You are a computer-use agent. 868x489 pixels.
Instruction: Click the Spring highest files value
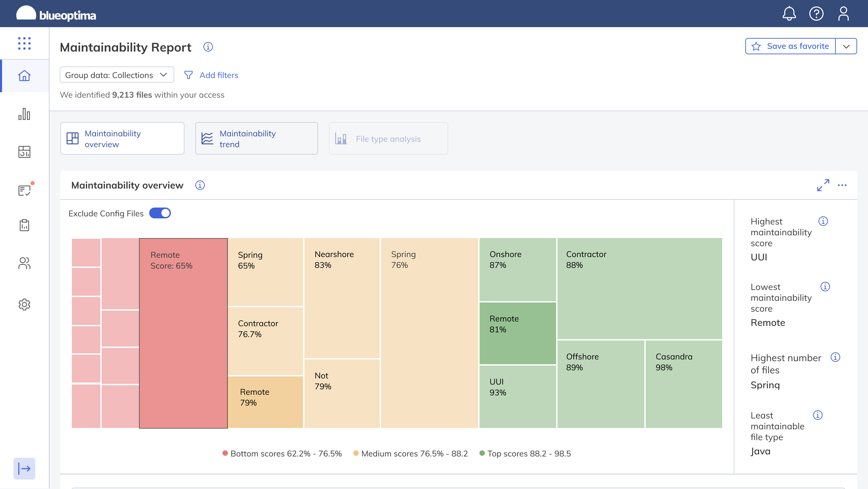pos(765,385)
